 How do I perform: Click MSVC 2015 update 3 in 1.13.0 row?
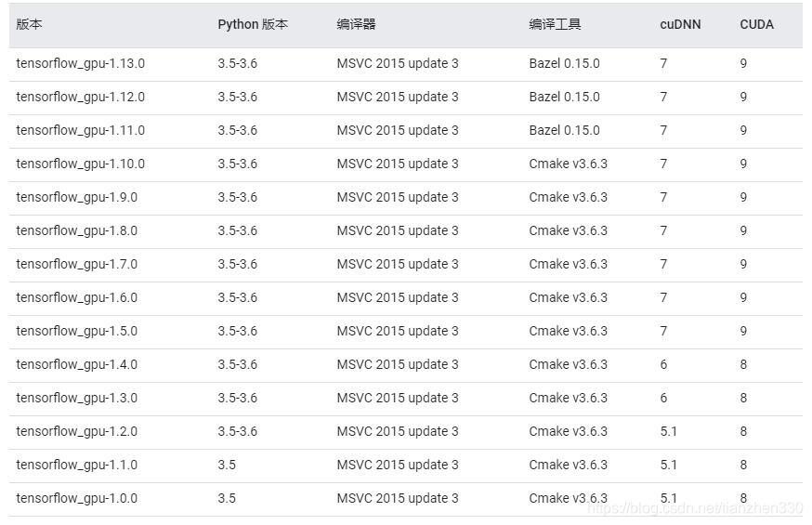398,64
